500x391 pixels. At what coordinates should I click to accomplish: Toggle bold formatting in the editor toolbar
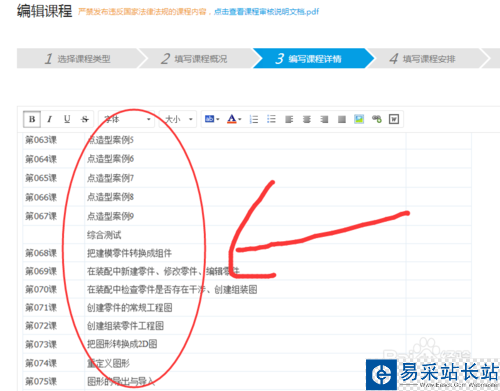click(x=32, y=119)
